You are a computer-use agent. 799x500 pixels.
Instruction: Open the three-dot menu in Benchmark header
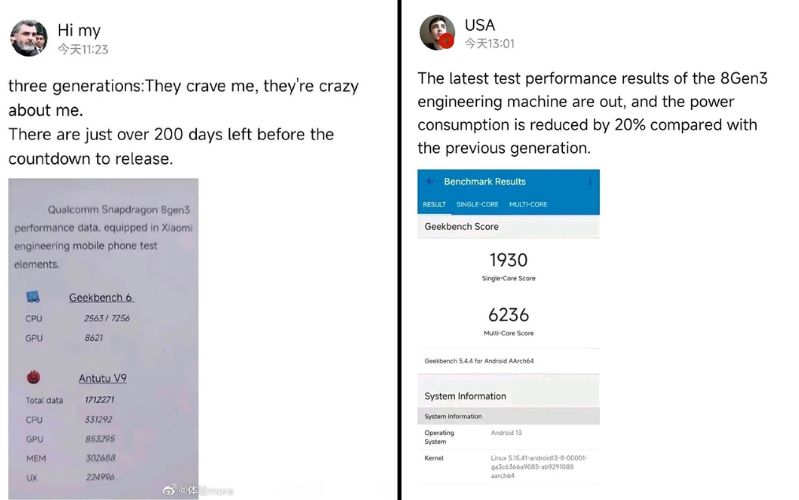click(590, 182)
